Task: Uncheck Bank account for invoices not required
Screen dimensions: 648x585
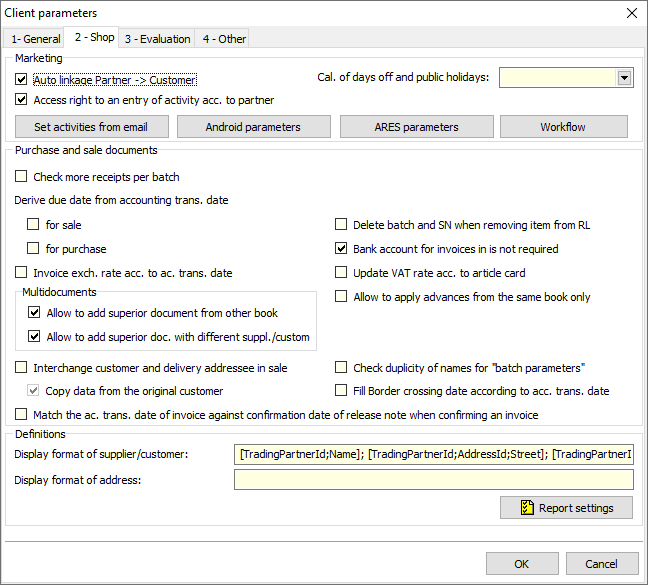Action: tap(341, 249)
